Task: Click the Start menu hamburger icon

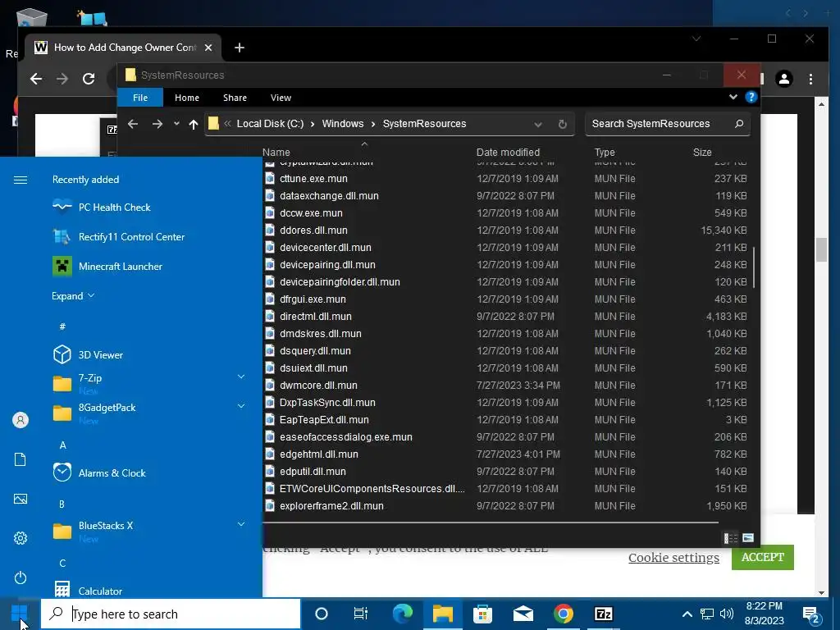Action: 21,180
